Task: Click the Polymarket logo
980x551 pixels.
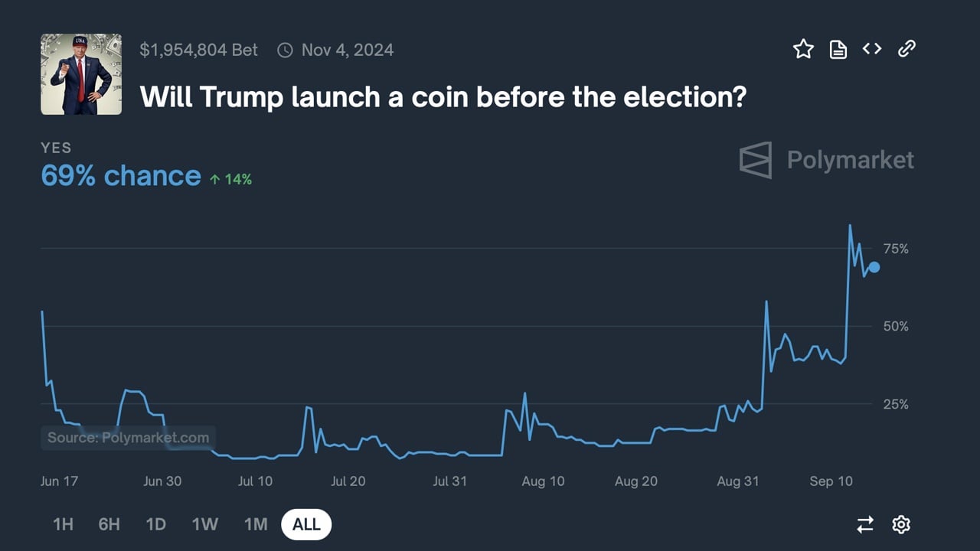Action: (x=825, y=160)
